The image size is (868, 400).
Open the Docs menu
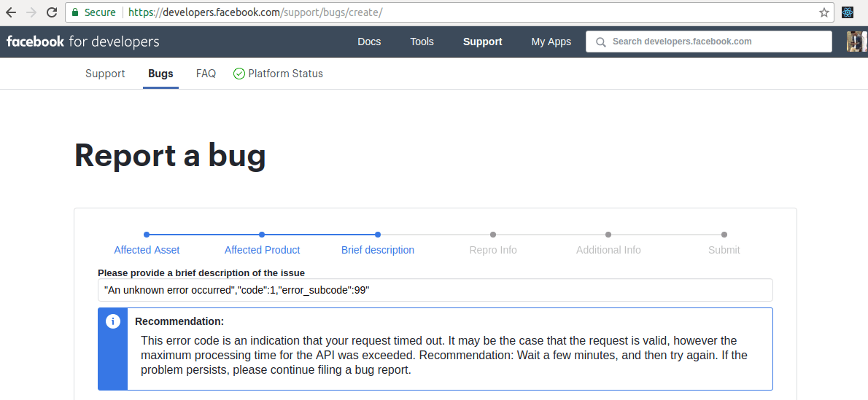click(369, 42)
